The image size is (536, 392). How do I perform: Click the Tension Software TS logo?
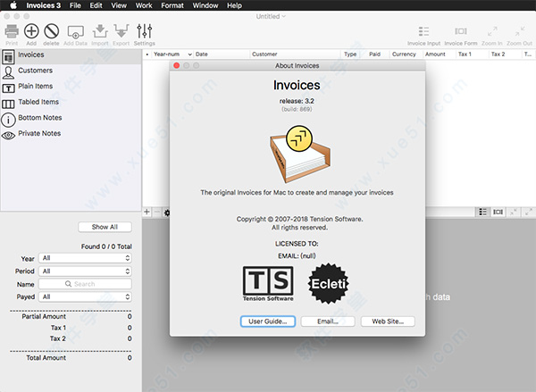(x=268, y=283)
